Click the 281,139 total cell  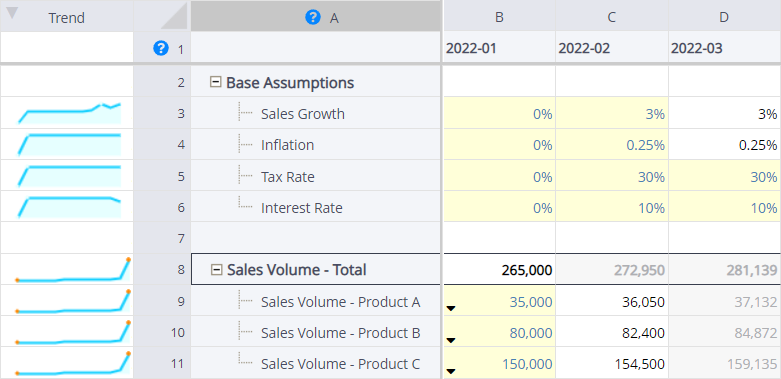724,270
